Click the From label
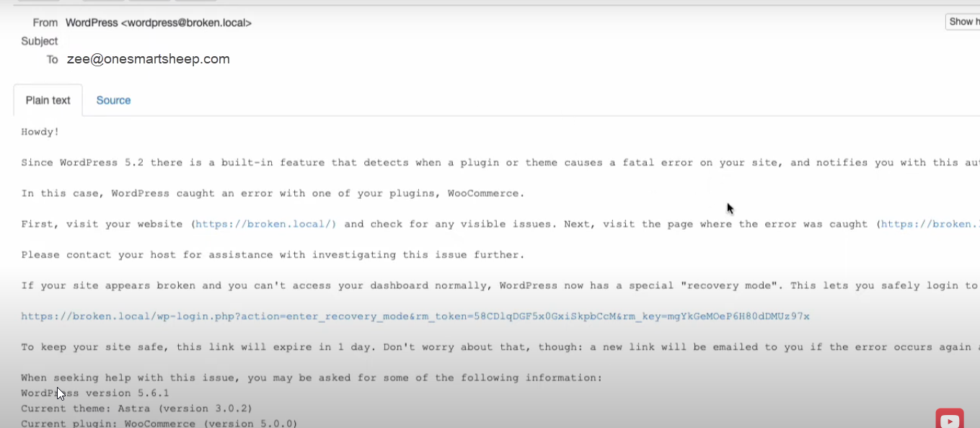 click(x=45, y=22)
